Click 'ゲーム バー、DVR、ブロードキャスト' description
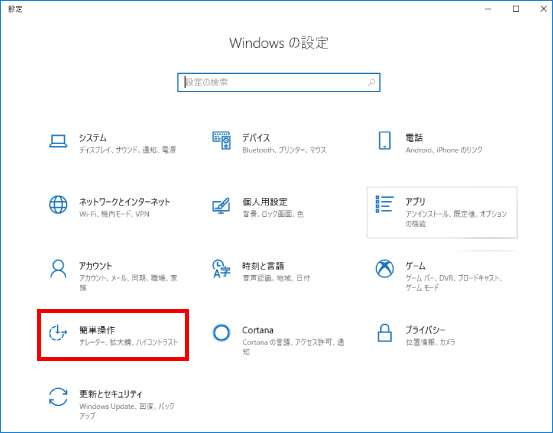Image resolution: width=553 pixels, height=433 pixels. pos(454,278)
